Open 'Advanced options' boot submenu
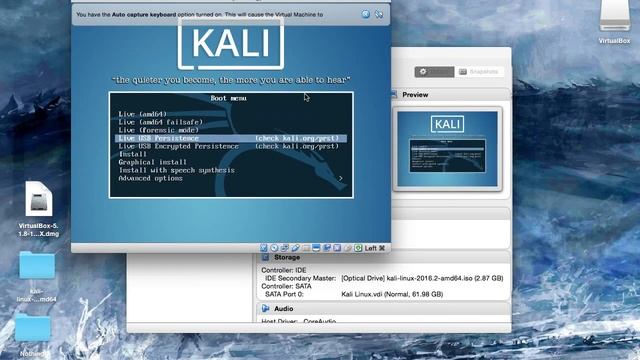The width and height of the screenshot is (640, 360). 150,178
